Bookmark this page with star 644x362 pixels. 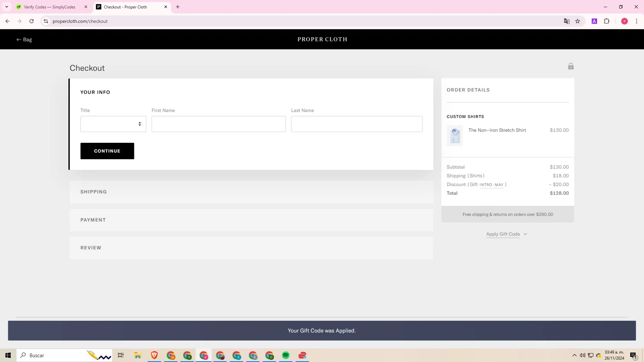pyautogui.click(x=578, y=21)
